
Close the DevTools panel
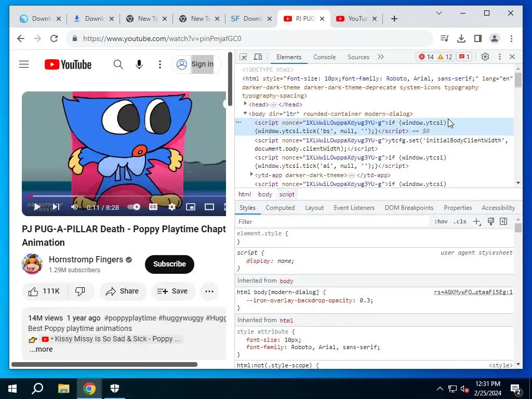(x=512, y=57)
